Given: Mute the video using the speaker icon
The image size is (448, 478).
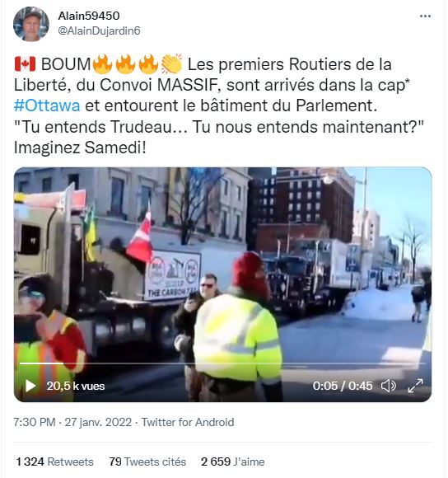Looking at the screenshot, I should (x=389, y=386).
